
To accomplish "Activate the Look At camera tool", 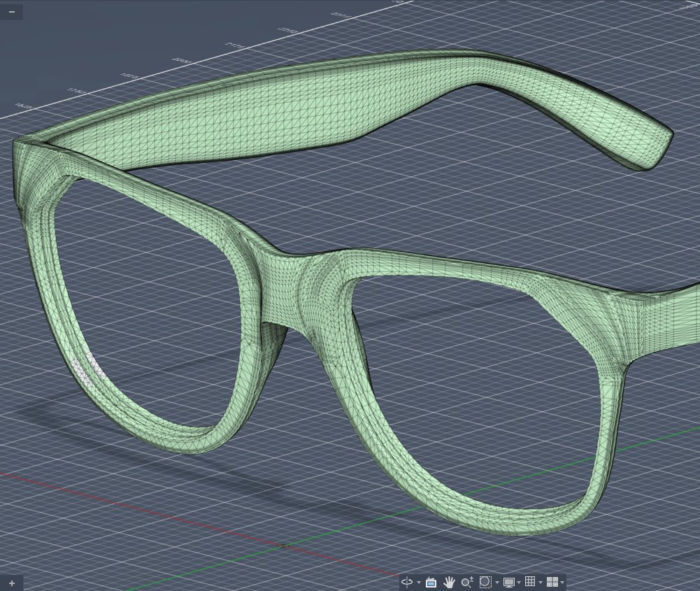I will 431,582.
